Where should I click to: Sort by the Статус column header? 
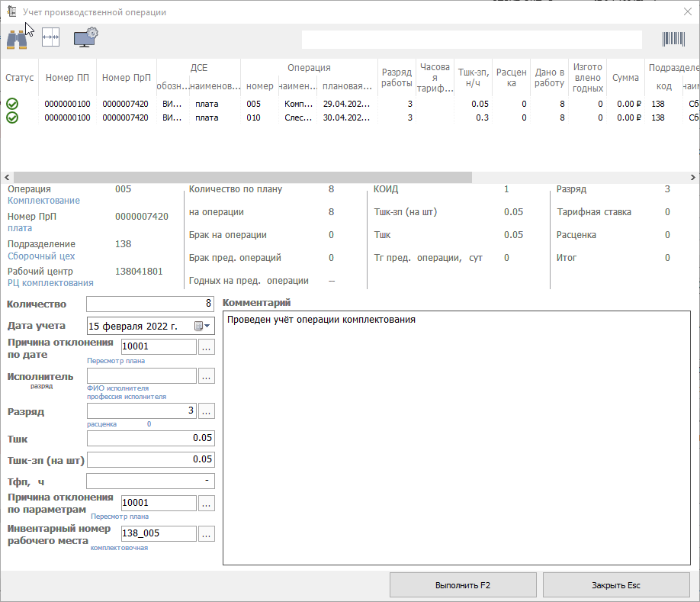[19, 78]
